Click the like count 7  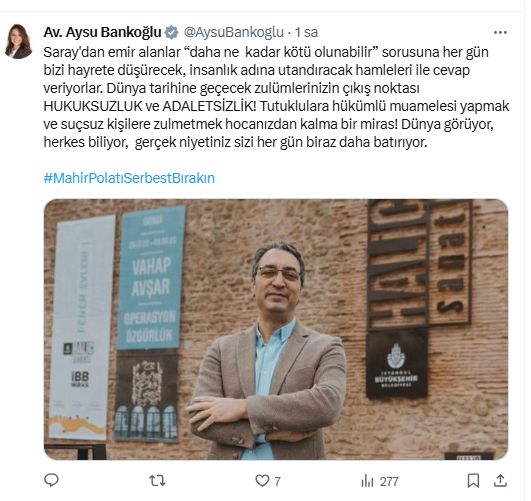pos(277,481)
